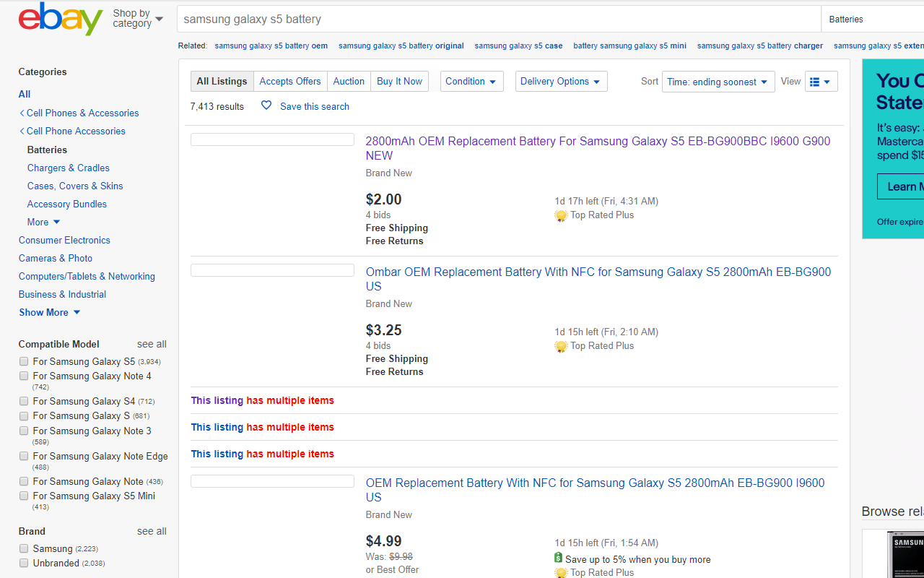
Task: Switch to Accepts Offers tab
Action: click(290, 82)
